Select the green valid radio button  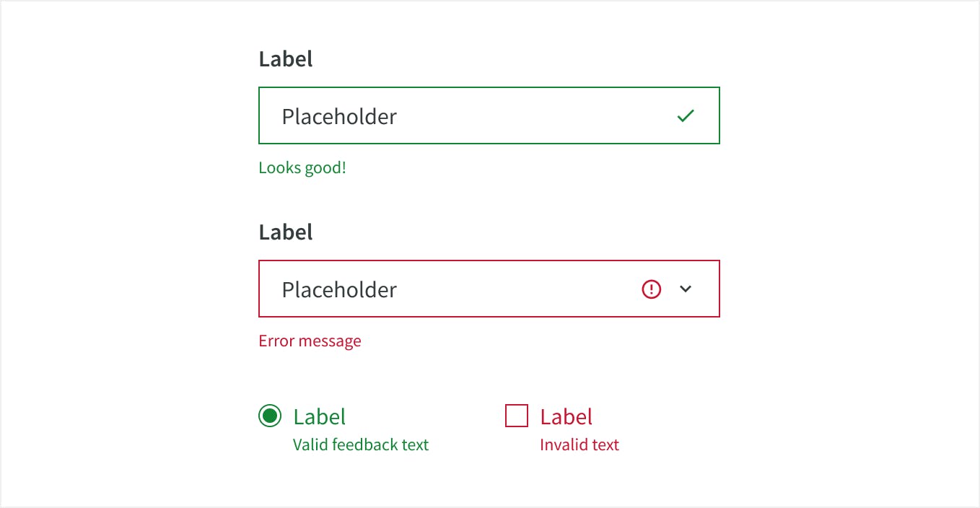coord(270,416)
